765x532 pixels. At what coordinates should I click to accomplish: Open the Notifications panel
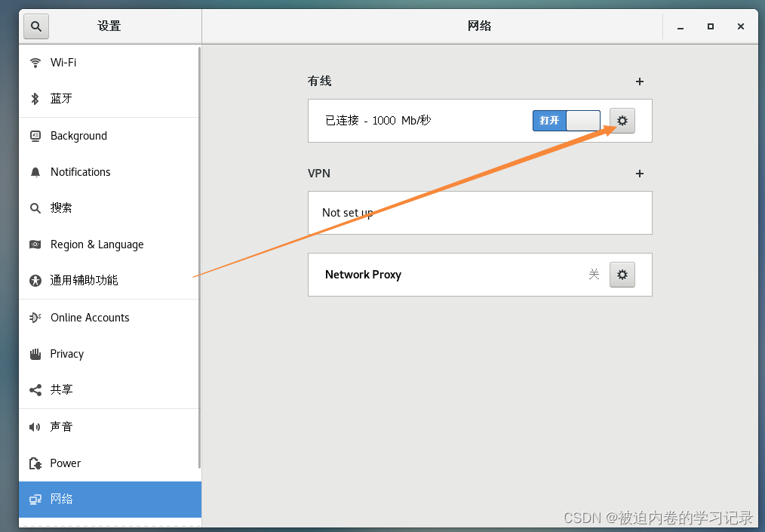(109, 172)
